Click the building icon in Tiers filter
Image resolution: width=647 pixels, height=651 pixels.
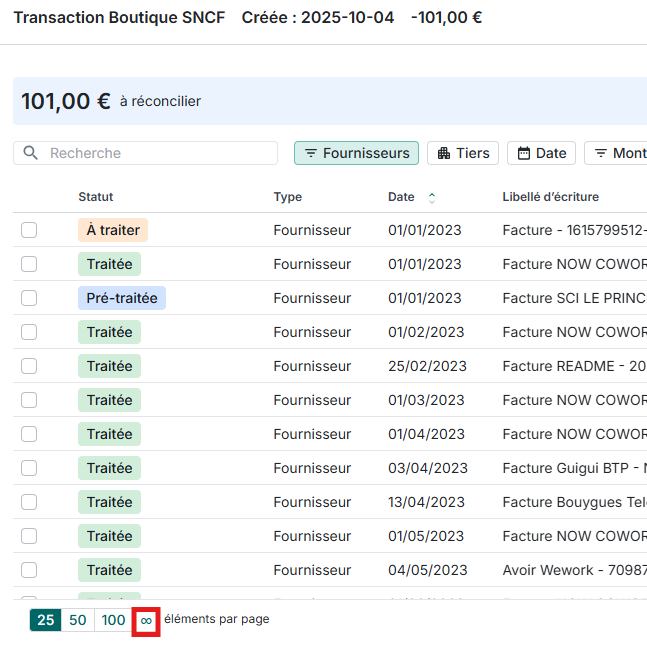444,153
